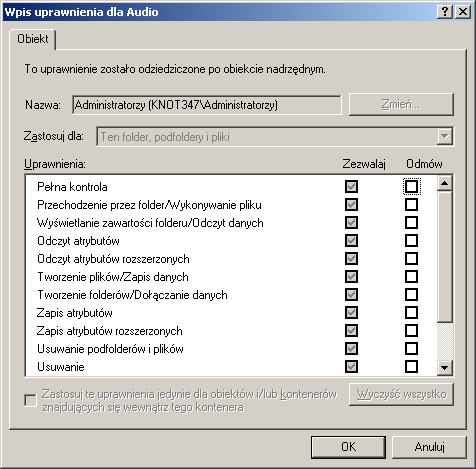Click the scrollbar track below the thumb
476x469 pixels.
[x=444, y=341]
